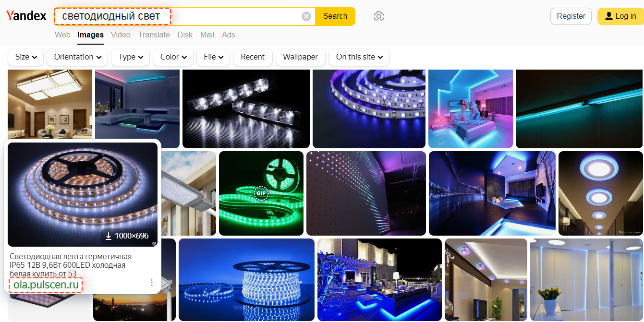644x322 pixels.
Task: Open the blue LED rope spool image
Action: (246, 280)
